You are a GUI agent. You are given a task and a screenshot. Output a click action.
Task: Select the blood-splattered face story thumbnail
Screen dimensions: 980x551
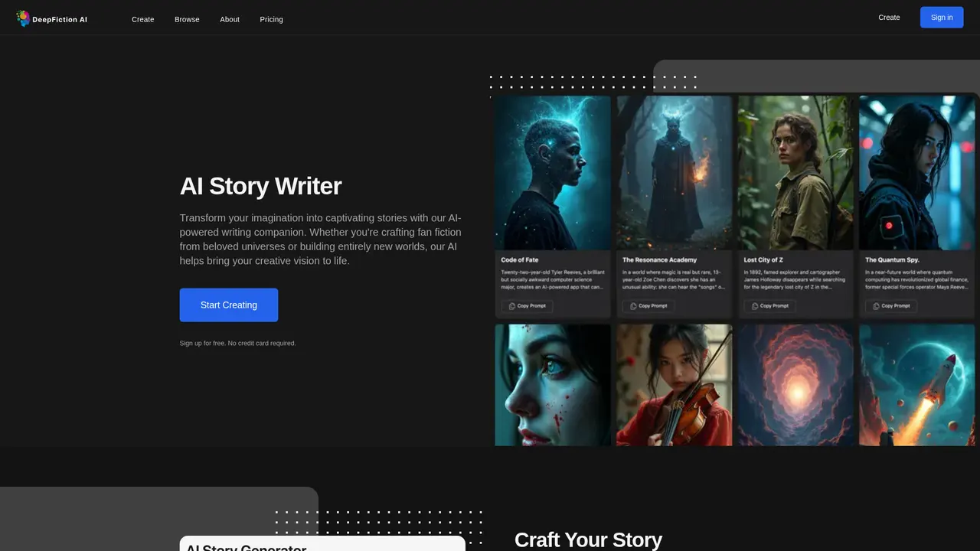(x=553, y=385)
